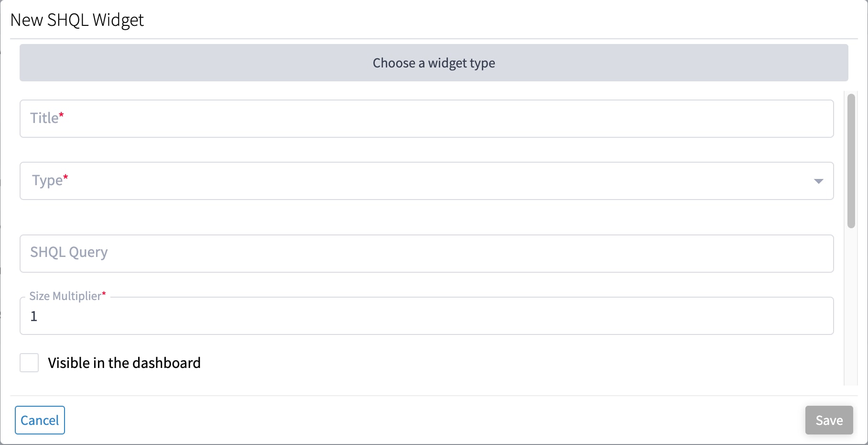Image resolution: width=868 pixels, height=445 pixels.
Task: Click into the Size Multiplier input
Action: tap(426, 316)
